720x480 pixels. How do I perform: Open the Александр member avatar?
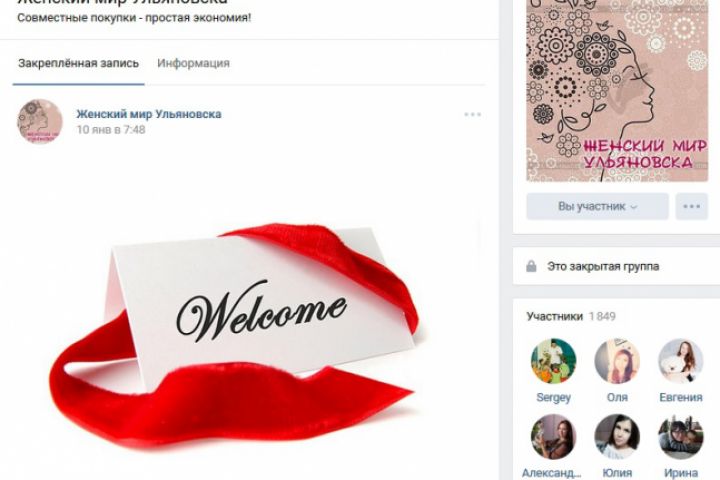553,437
